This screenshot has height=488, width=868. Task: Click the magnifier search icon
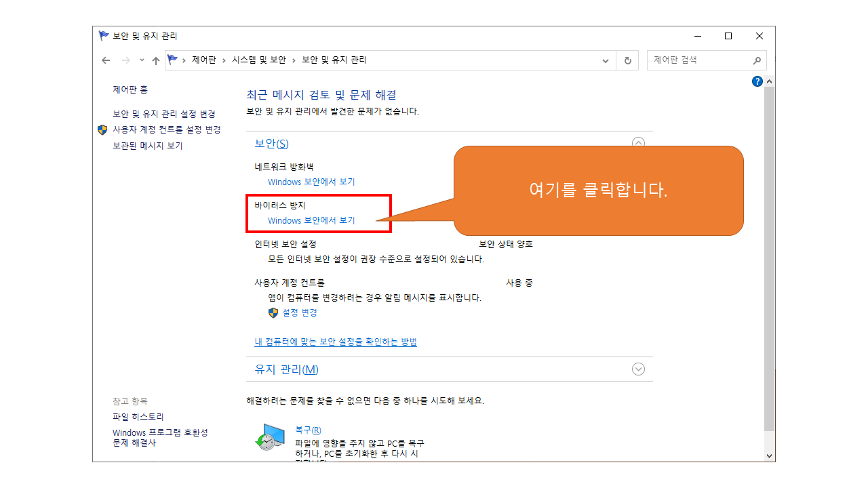point(757,60)
